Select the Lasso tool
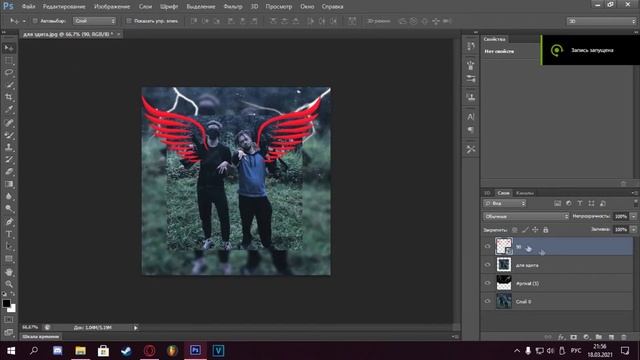 click(9, 73)
